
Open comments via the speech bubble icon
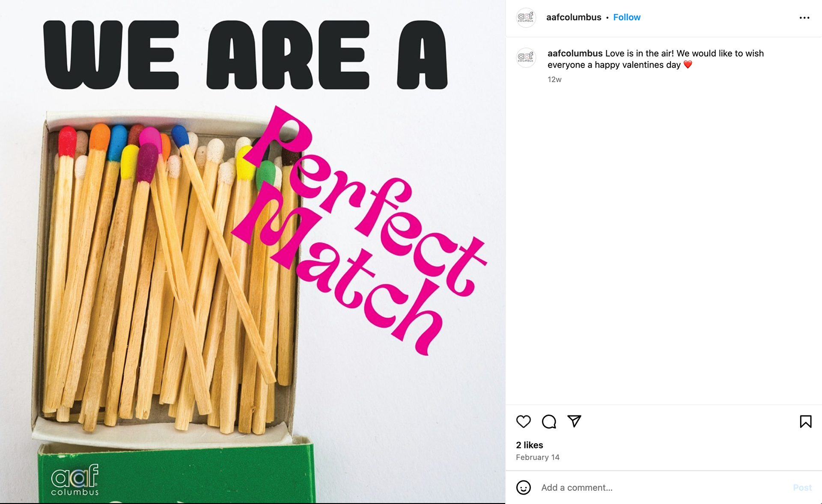click(x=549, y=421)
